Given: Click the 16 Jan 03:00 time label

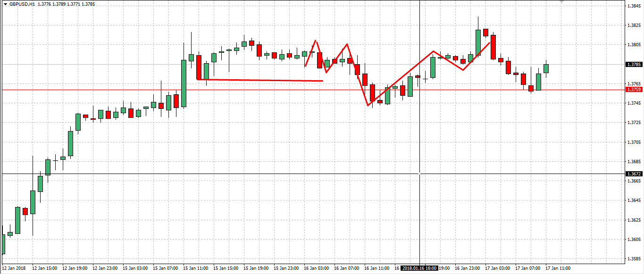Looking at the screenshot, I should (316, 268).
